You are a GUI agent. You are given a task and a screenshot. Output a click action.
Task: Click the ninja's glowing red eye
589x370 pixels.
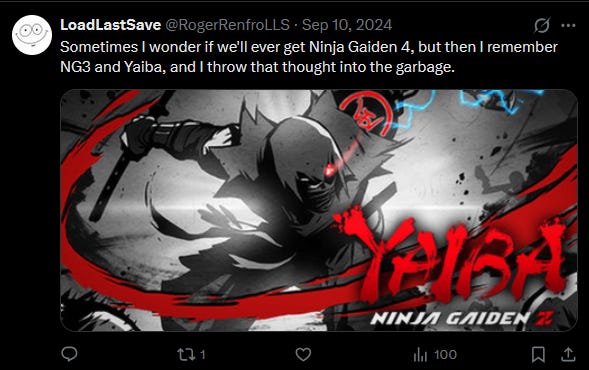point(331,170)
